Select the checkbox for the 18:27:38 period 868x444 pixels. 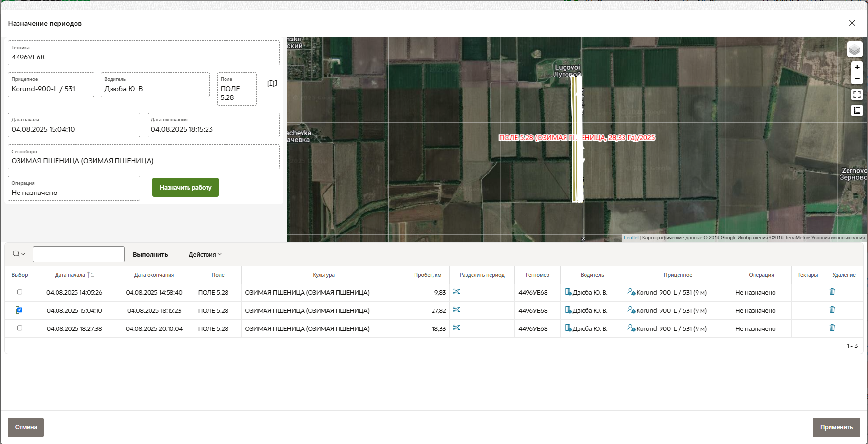pyautogui.click(x=20, y=328)
